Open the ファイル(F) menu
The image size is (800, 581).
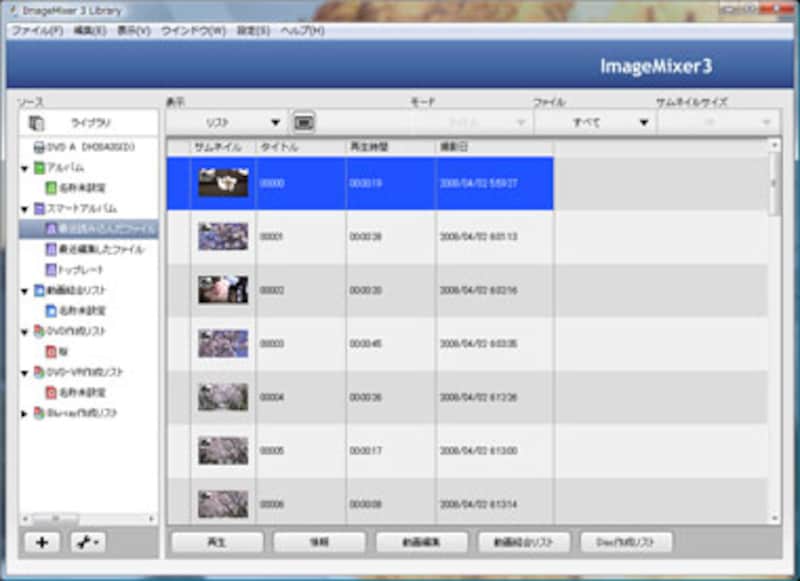point(36,31)
